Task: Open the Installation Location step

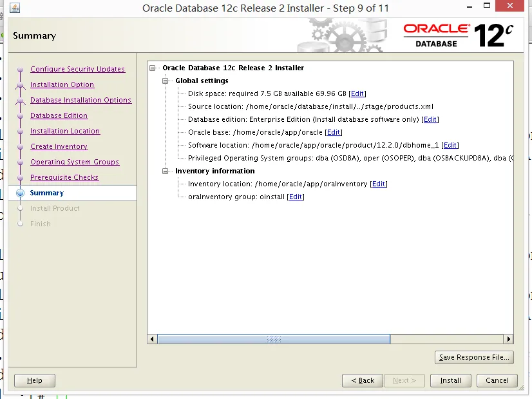Action: coord(65,131)
